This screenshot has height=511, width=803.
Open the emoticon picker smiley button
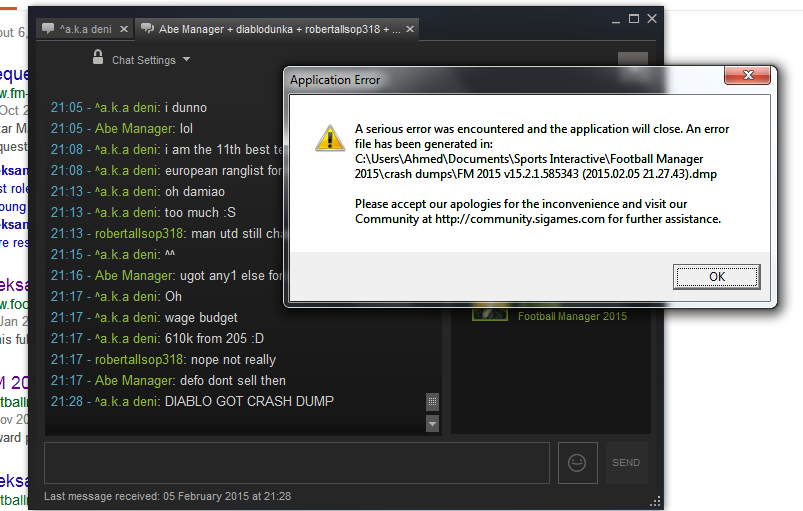pos(577,463)
